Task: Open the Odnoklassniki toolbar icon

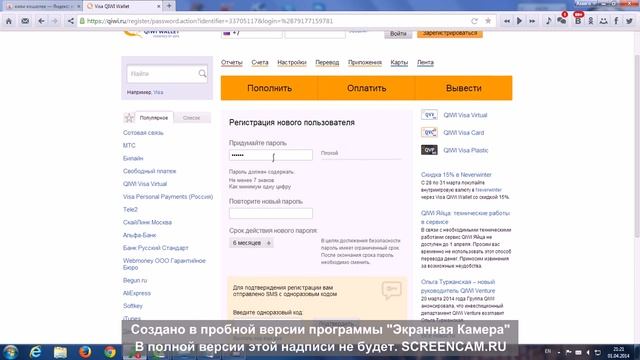Action: coord(591,21)
